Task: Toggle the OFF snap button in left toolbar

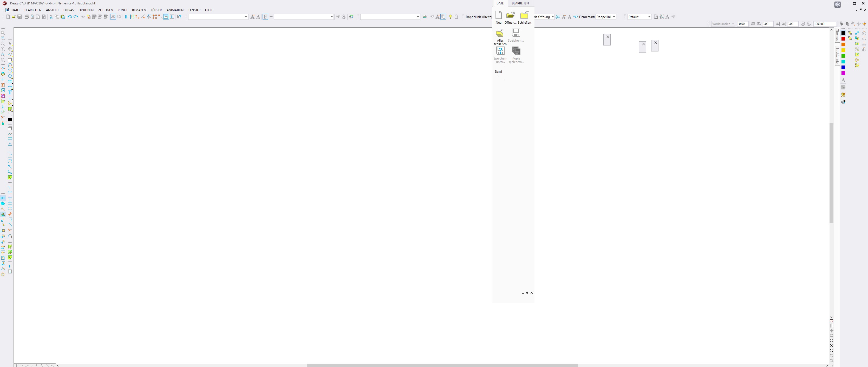Action: pyautogui.click(x=3, y=198)
